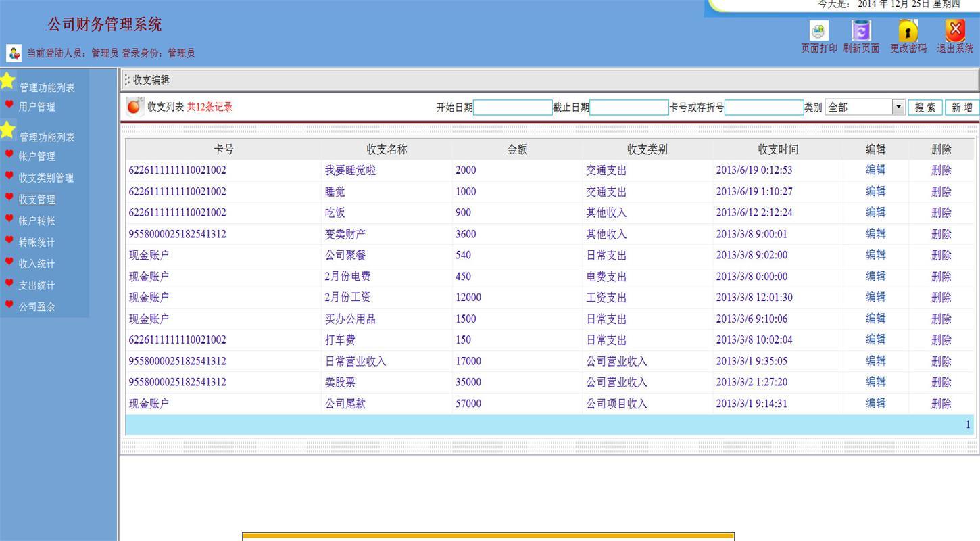The image size is (980, 541).
Task: Open 帐户转帐 in the sidebar
Action: (37, 220)
